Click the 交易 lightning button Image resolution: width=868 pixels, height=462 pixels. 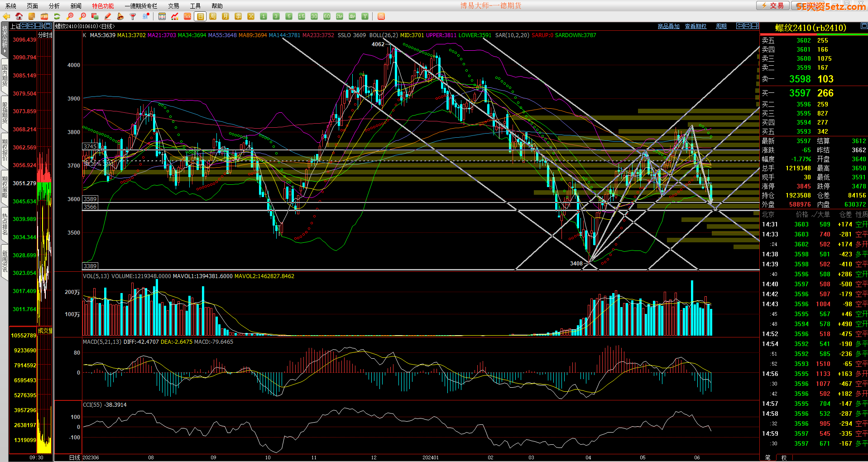[772, 5]
